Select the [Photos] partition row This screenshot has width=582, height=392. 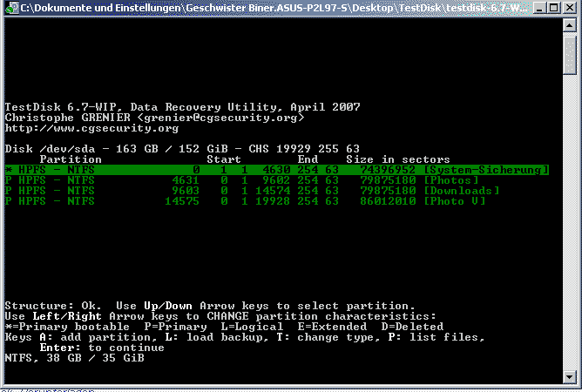coord(241,180)
